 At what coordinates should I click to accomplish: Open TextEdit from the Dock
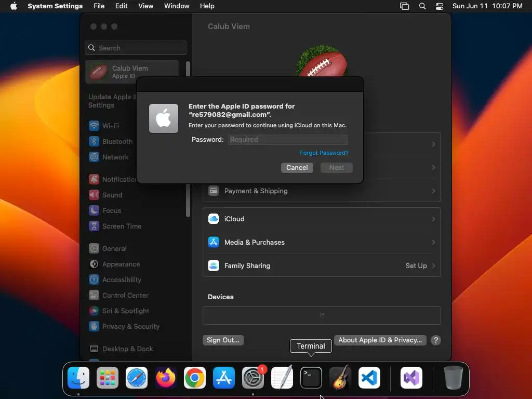282,378
